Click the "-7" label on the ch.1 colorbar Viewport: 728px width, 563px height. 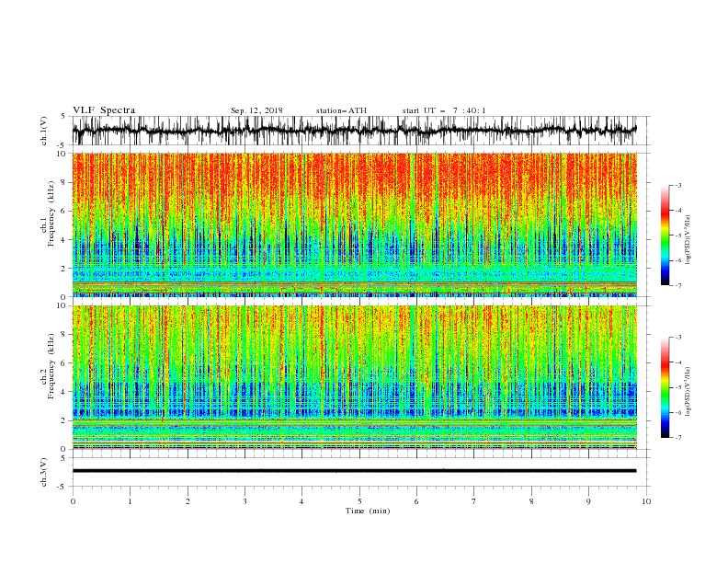tap(678, 285)
